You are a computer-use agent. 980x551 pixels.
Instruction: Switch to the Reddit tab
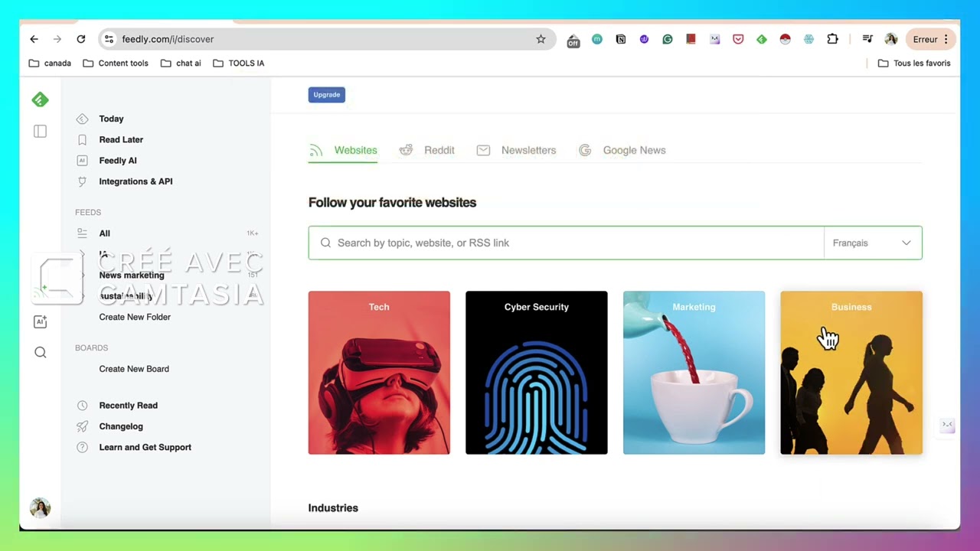tap(427, 150)
